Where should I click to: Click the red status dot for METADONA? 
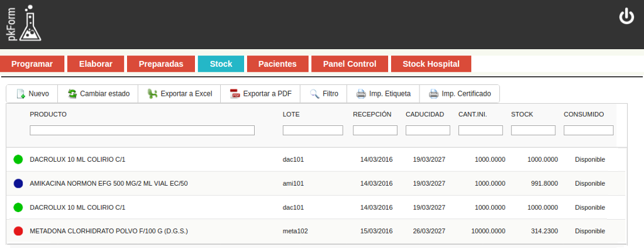point(18,231)
